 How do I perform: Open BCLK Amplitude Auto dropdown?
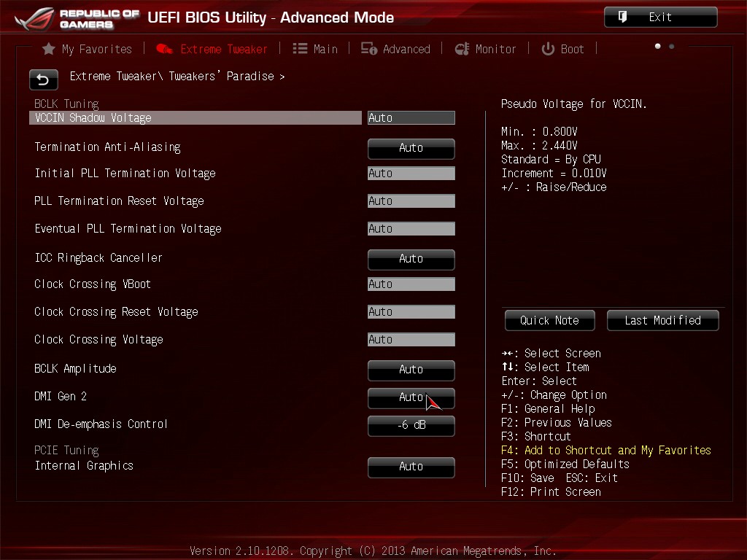411,370
